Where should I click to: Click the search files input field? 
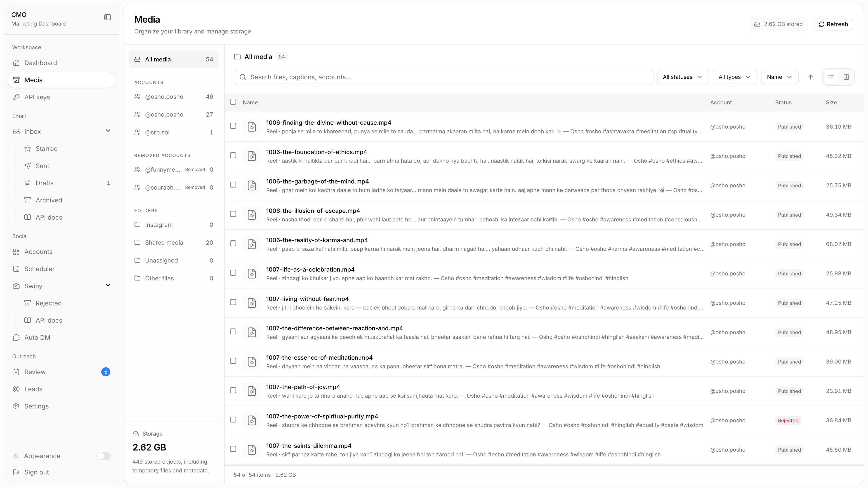click(443, 77)
